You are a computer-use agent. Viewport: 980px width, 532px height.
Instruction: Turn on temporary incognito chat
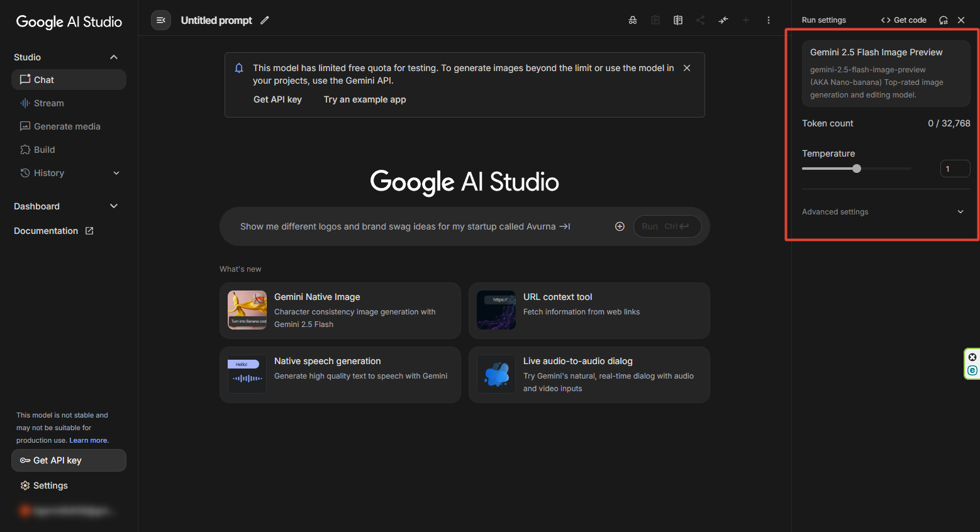tap(633, 20)
